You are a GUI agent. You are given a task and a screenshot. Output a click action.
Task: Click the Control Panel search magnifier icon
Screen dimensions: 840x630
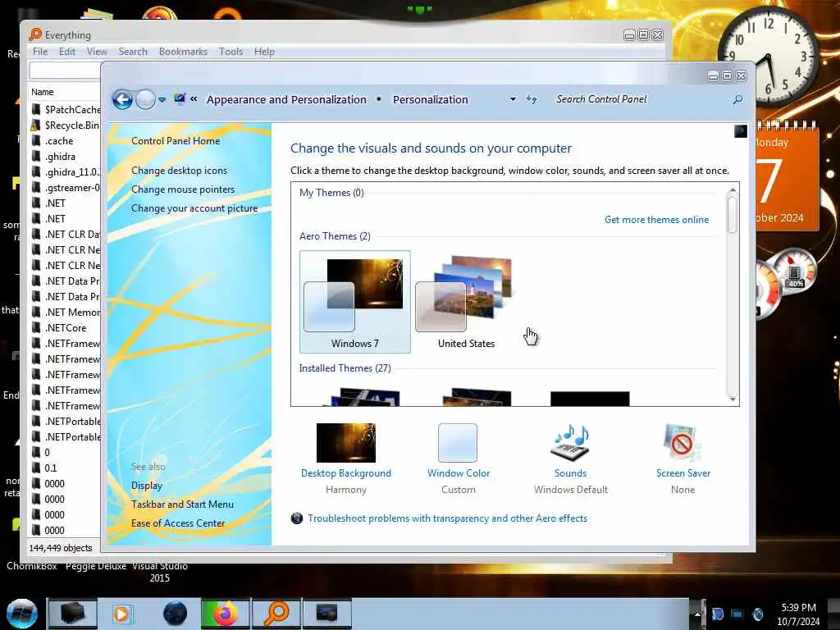tap(737, 99)
